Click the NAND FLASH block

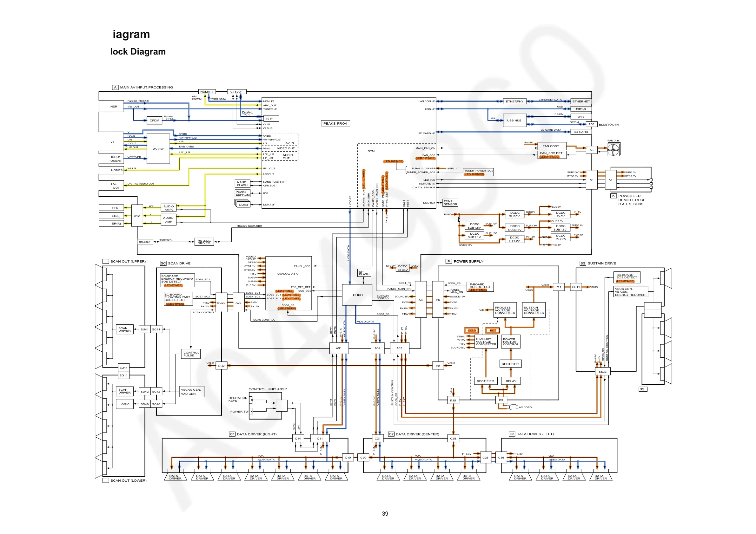click(242, 184)
